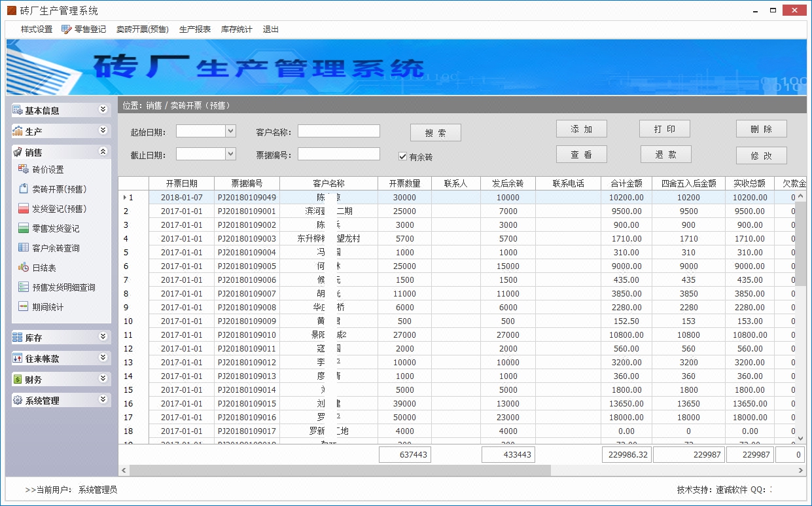Click the app brick icon in title bar
812x506 pixels.
(x=12, y=10)
